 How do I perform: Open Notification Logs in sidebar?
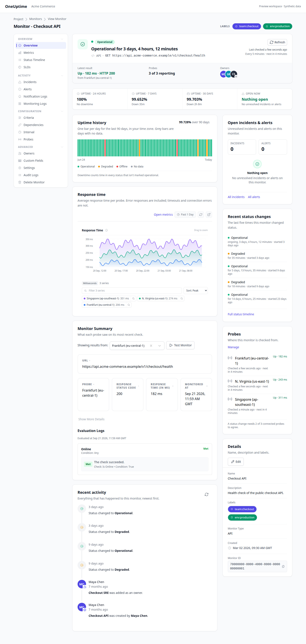coord(41,96)
